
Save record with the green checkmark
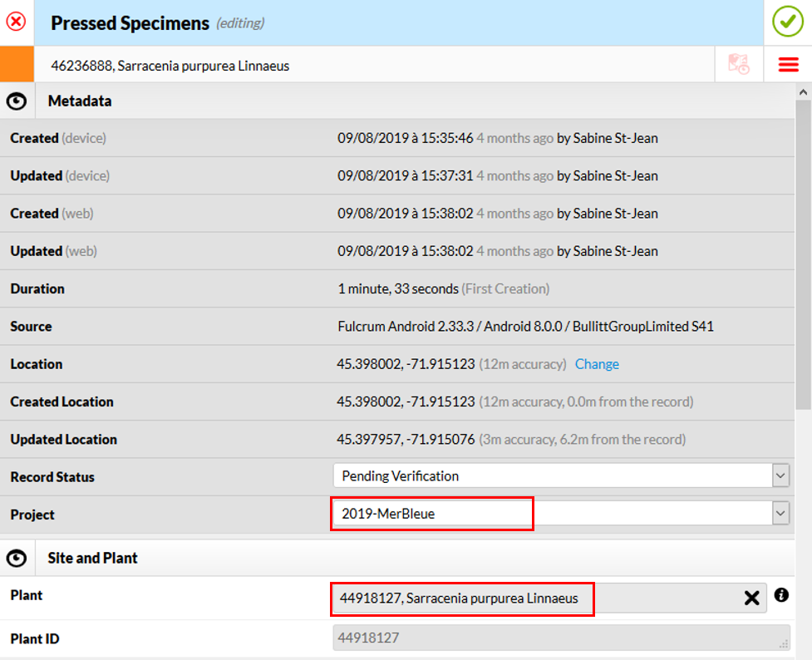pos(787,22)
